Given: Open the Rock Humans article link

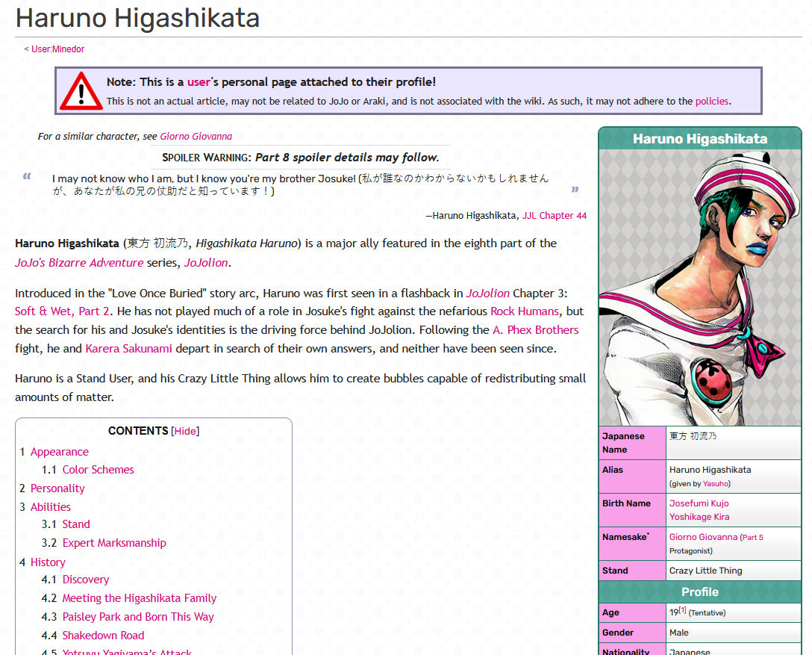Looking at the screenshot, I should tap(524, 311).
